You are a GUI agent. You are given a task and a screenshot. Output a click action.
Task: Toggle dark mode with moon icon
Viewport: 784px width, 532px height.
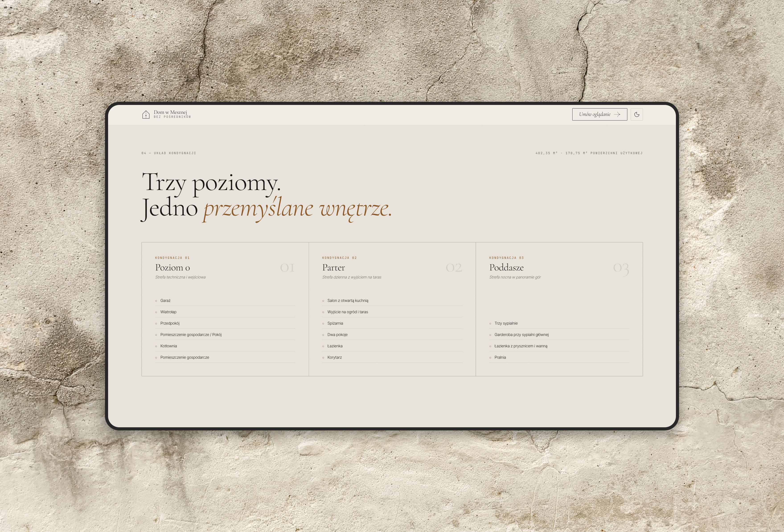(636, 114)
